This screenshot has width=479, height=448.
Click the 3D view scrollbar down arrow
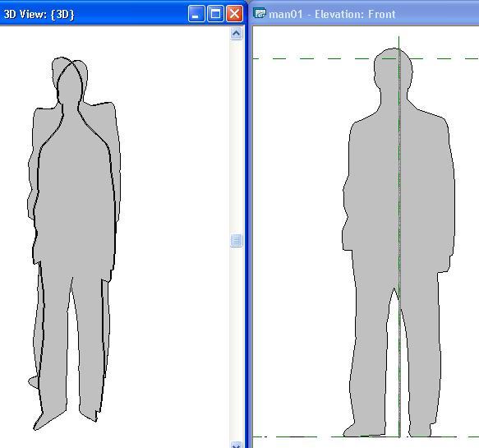[236, 445]
